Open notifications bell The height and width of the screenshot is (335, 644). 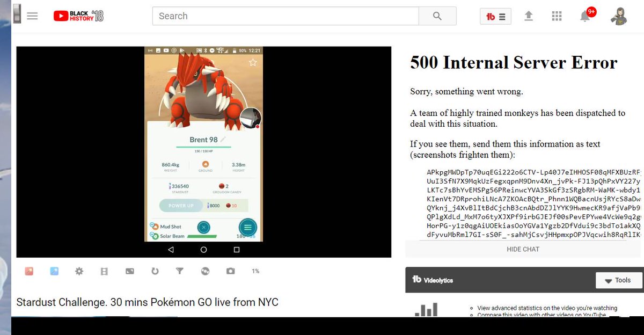(586, 16)
